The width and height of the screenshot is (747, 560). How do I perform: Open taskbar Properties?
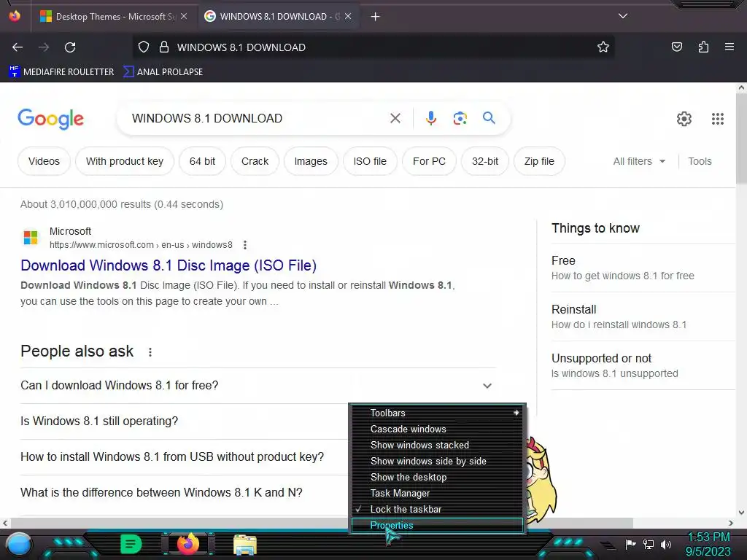coord(436,525)
